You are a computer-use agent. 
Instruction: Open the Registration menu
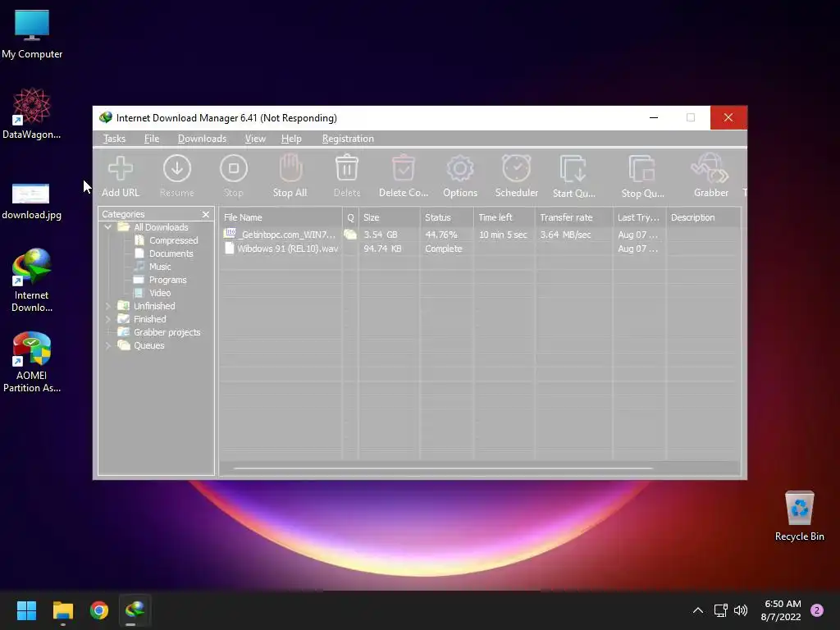(x=348, y=139)
